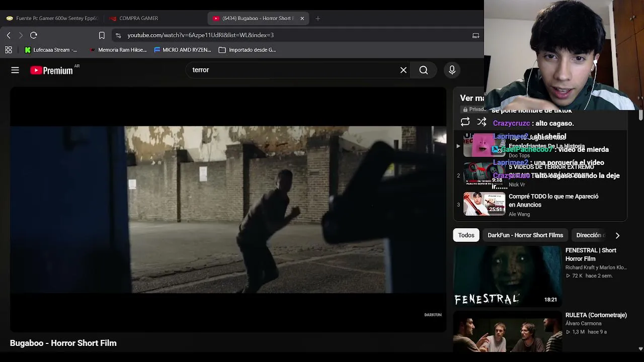Open the Lufecaaa Stream bookmark
This screenshot has width=644, height=362.
coord(51,50)
